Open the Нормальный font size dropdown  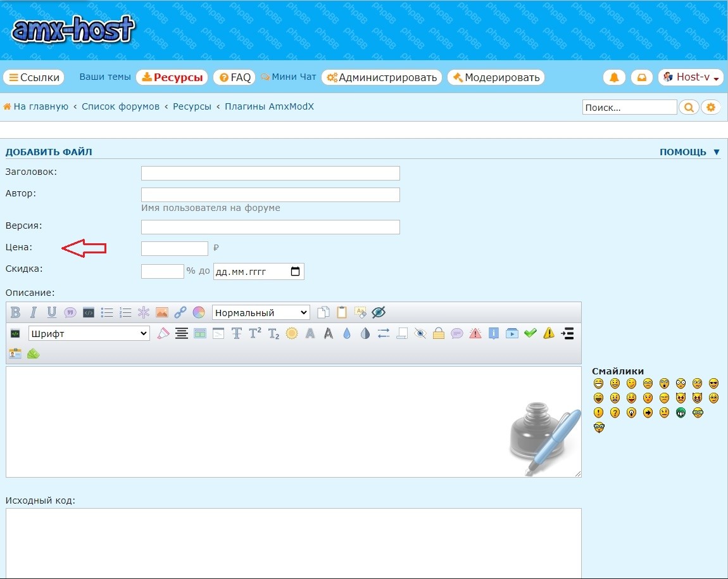pos(261,312)
